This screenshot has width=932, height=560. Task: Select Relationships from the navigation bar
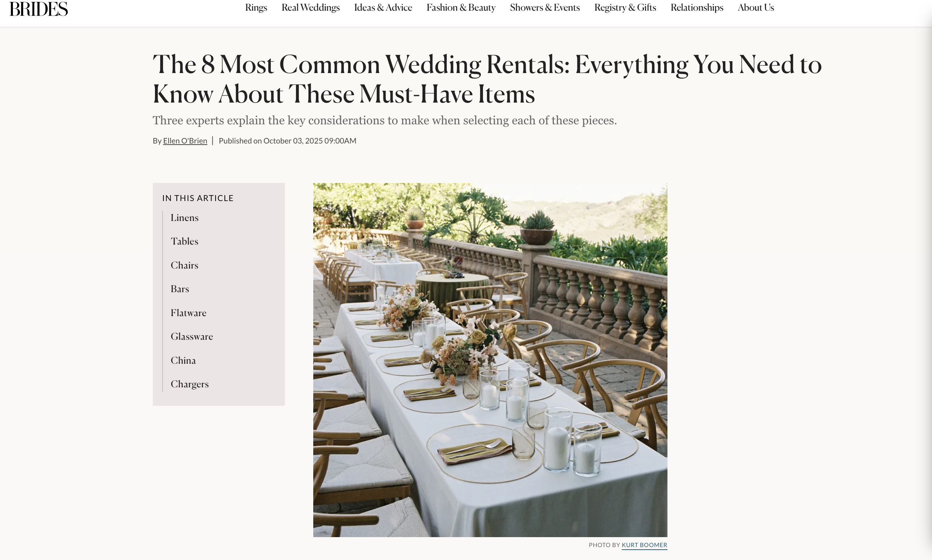697,7
